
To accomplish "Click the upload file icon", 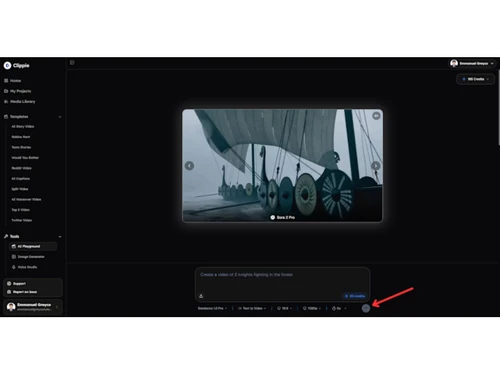I will tap(201, 296).
